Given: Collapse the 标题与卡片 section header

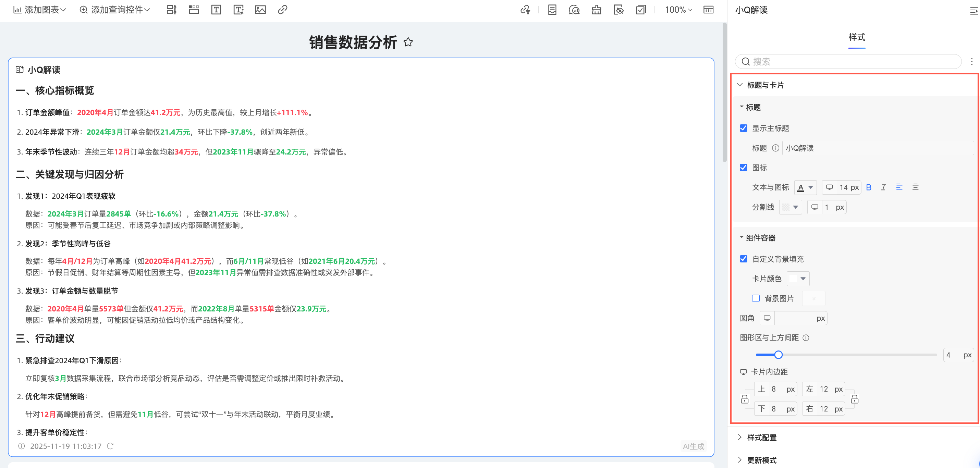Looking at the screenshot, I should click(765, 85).
